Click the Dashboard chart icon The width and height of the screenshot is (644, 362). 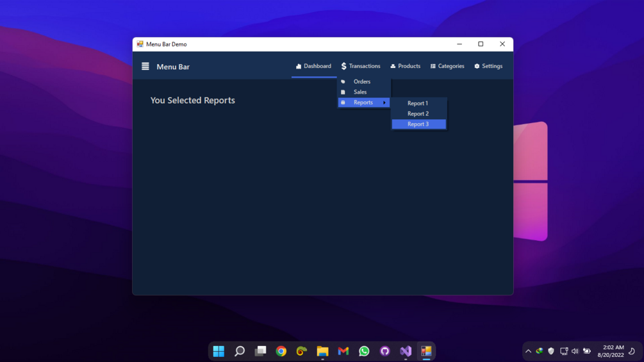(x=299, y=66)
